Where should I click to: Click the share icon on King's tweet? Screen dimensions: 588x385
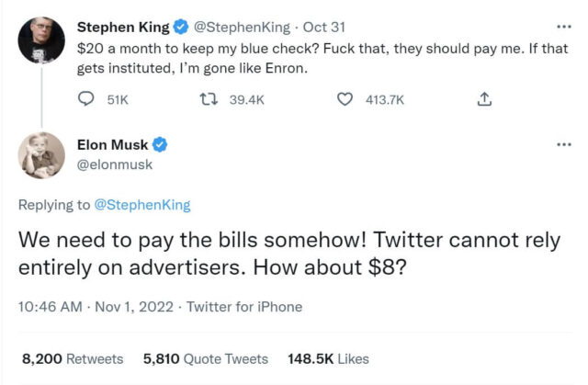click(485, 99)
